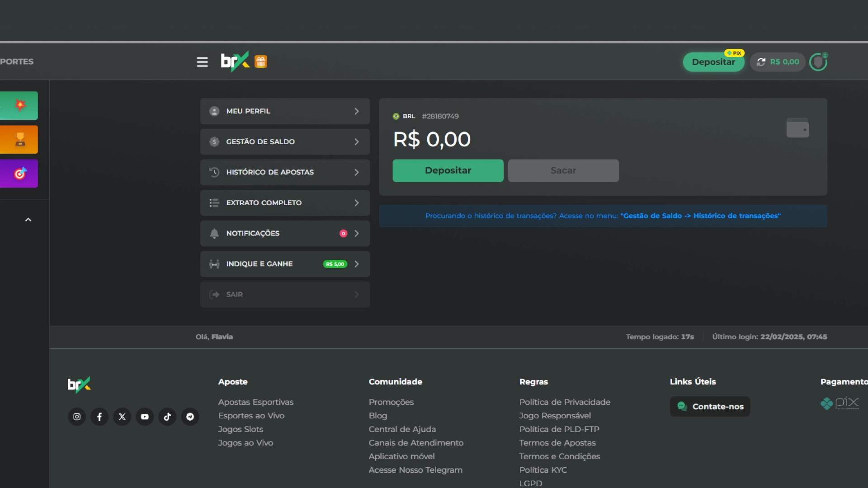Open the YouTube social icon
This screenshot has width=868, height=488.
(145, 417)
